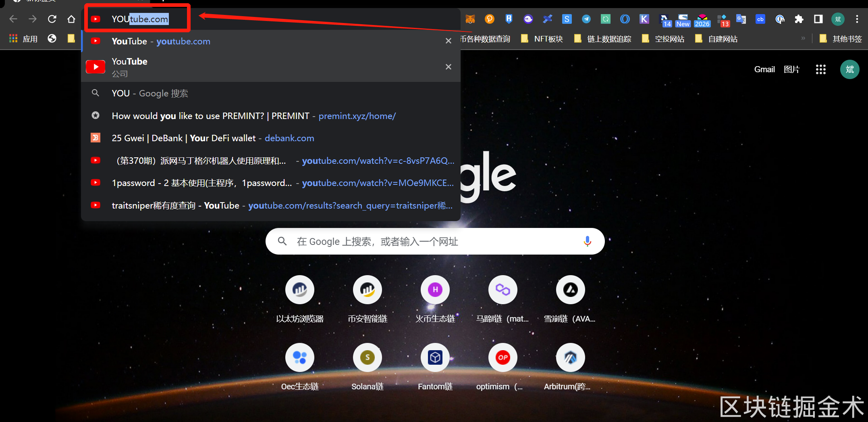Open the purple K wallet extension

click(644, 19)
